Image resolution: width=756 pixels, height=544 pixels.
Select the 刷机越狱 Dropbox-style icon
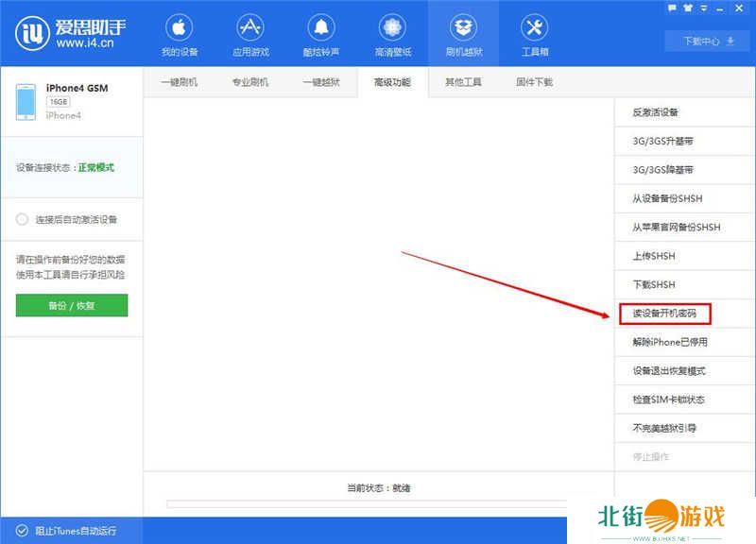463,26
